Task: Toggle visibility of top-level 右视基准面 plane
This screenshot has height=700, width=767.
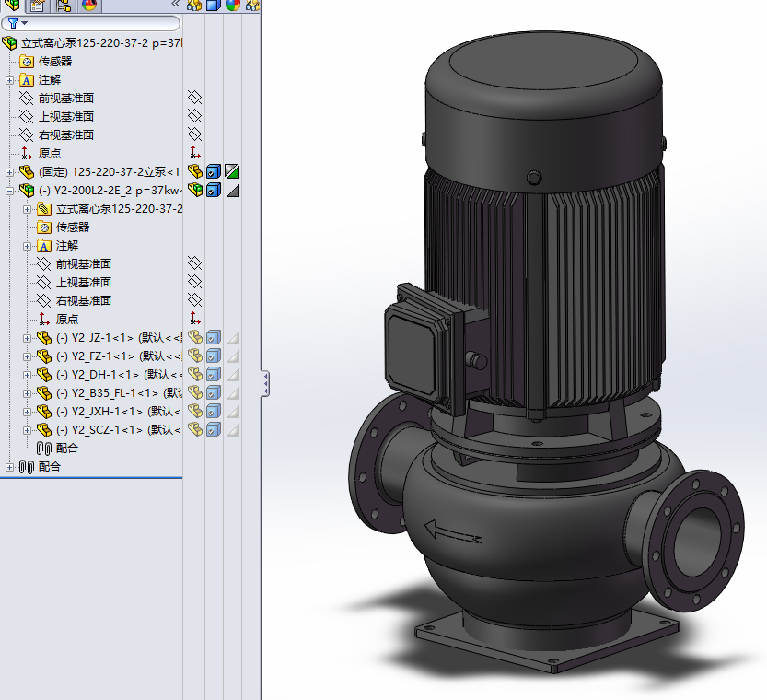Action: [x=194, y=134]
